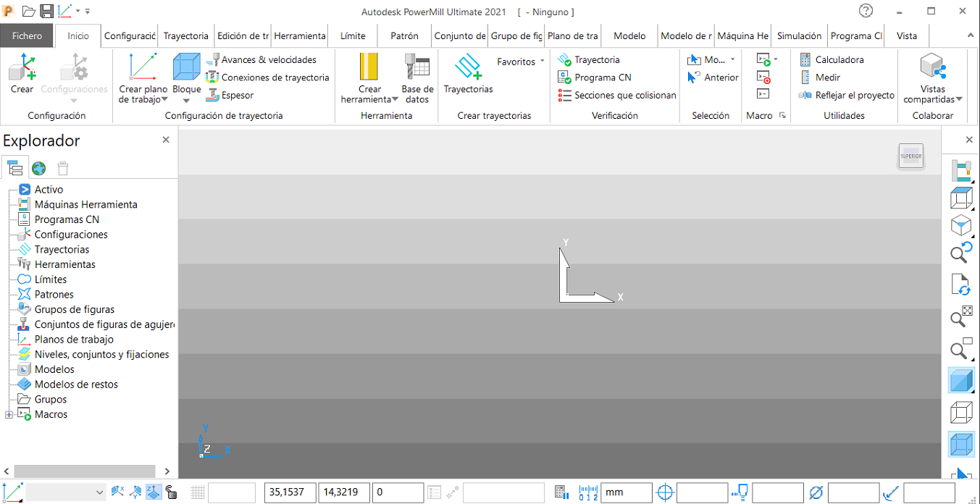Click the save icon in title bar

[x=46, y=11]
